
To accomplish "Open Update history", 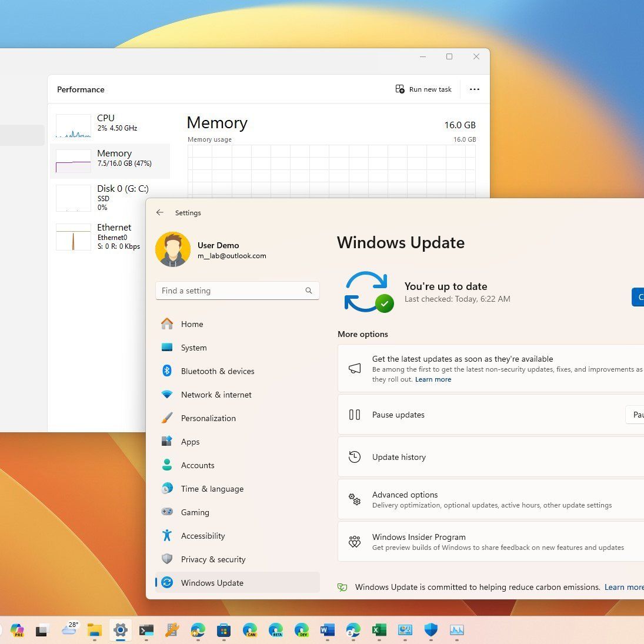I will [x=491, y=457].
